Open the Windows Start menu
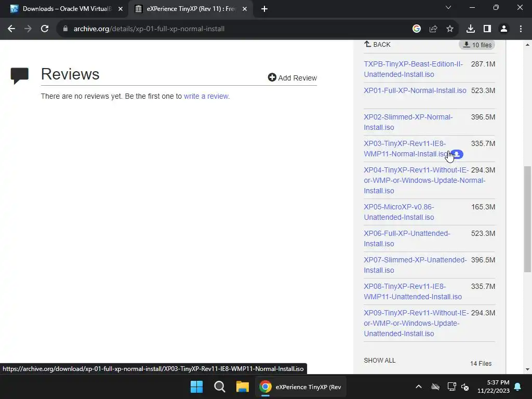 click(196, 387)
